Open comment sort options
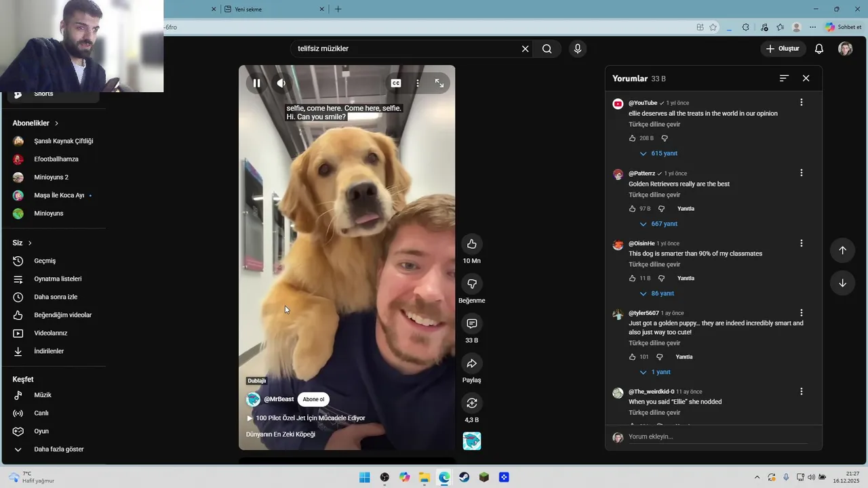The width and height of the screenshot is (868, 488). coord(784,79)
